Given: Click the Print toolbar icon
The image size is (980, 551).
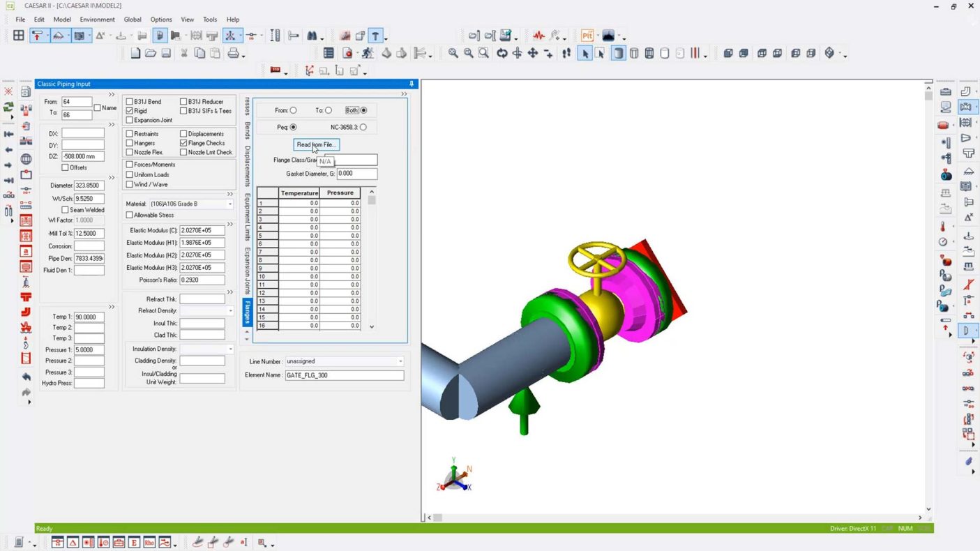Looking at the screenshot, I should pos(233,54).
